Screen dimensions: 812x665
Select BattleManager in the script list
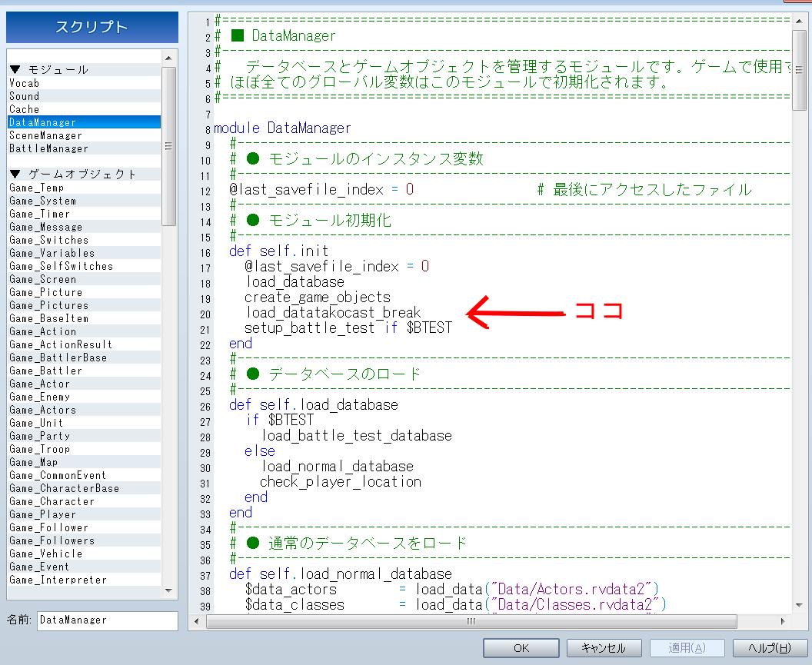point(85,148)
